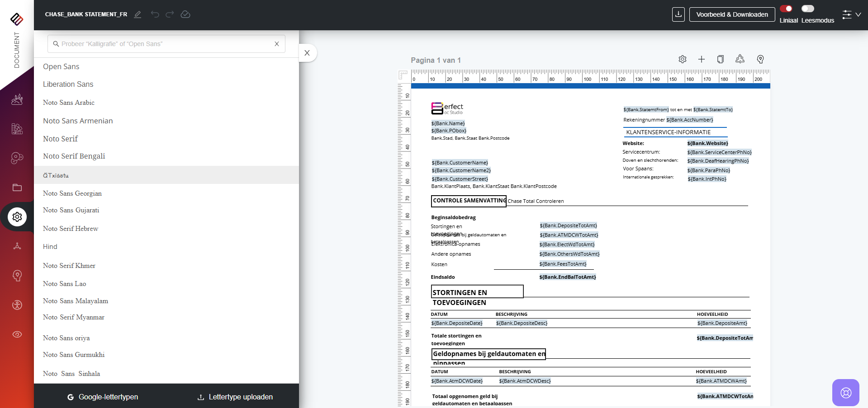868x408 pixels.
Task: Click Voorbeeld & Downloaden button
Action: tap(731, 14)
